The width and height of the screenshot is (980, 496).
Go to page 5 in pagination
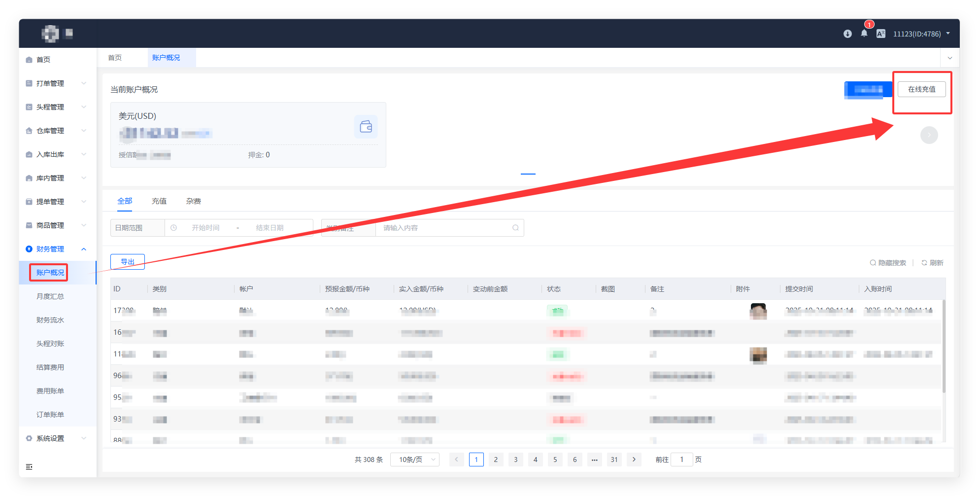[x=555, y=460]
